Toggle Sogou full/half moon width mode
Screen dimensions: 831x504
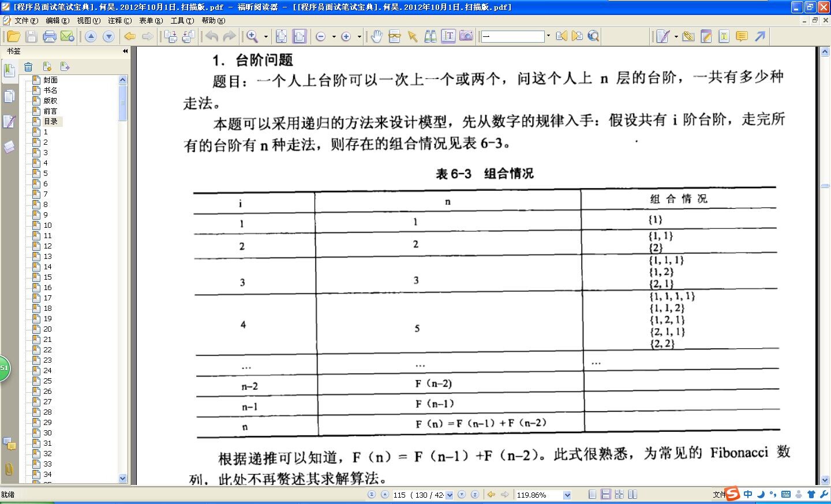point(761,494)
